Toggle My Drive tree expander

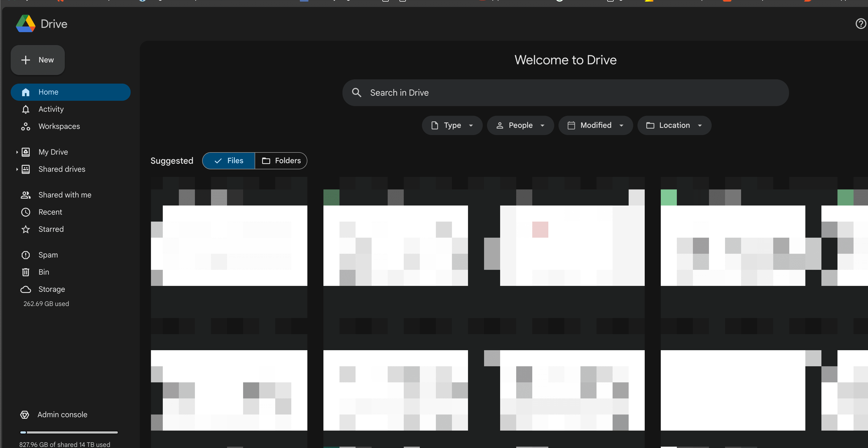pyautogui.click(x=16, y=152)
